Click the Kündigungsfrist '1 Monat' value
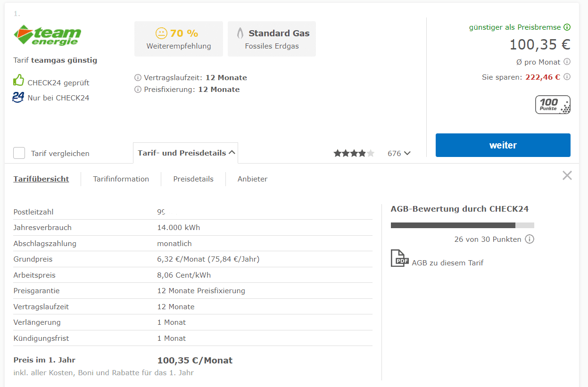Viewport: 588px width, 387px height. 172,338
